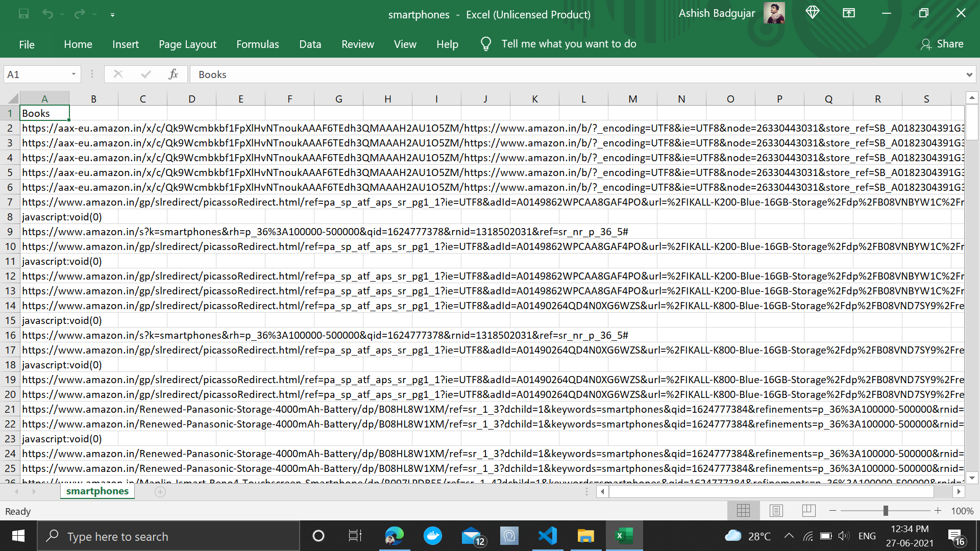Switch to Page Break Preview

808,511
